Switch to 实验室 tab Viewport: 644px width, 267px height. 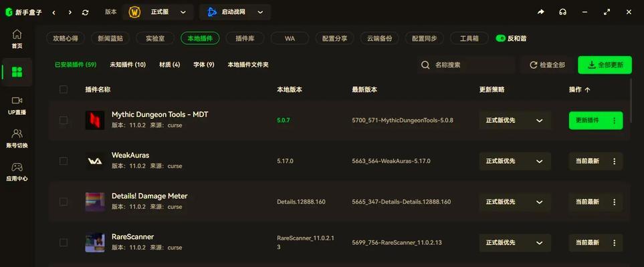[x=155, y=39]
